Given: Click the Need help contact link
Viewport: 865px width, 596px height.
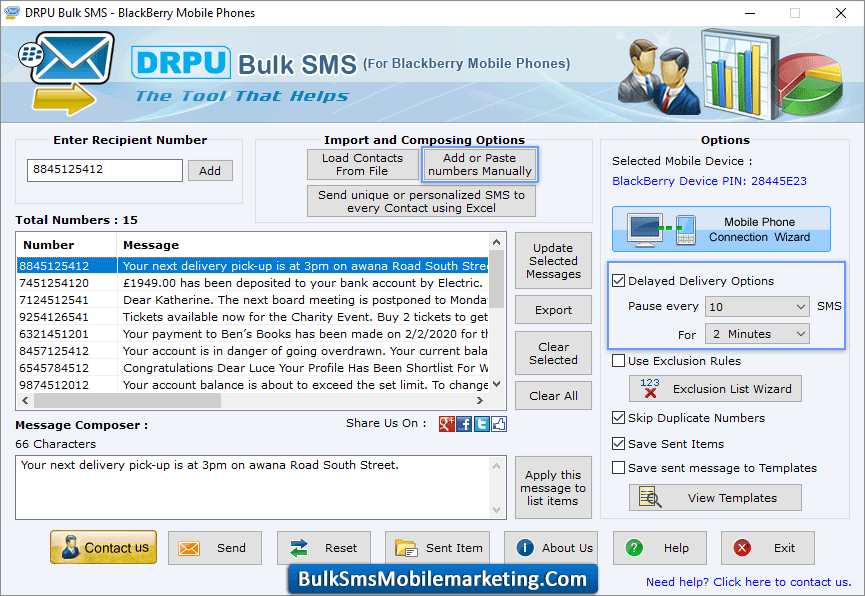Looking at the screenshot, I should [749, 582].
